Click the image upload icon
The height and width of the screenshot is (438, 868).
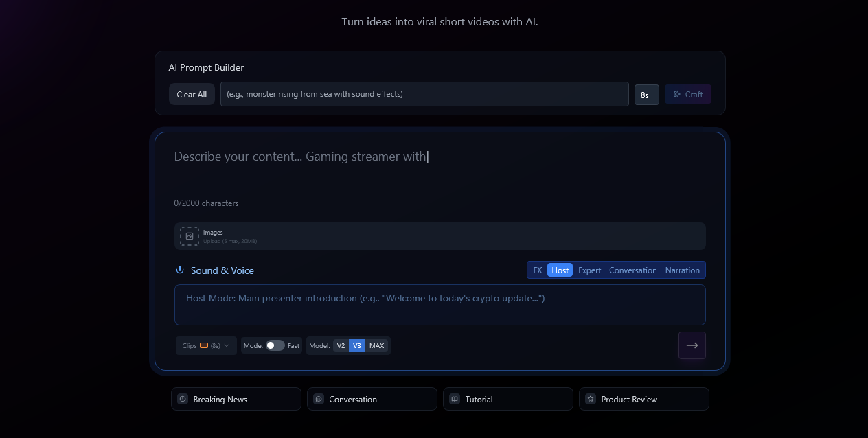click(x=190, y=236)
